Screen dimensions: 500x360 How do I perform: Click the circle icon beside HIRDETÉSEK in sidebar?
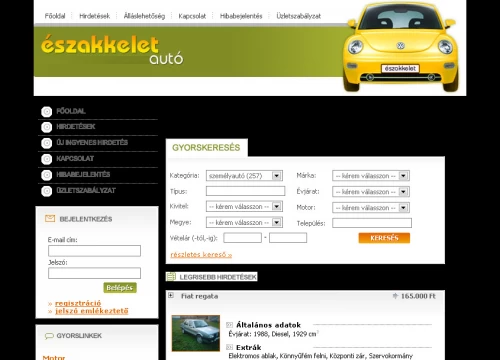click(47, 127)
